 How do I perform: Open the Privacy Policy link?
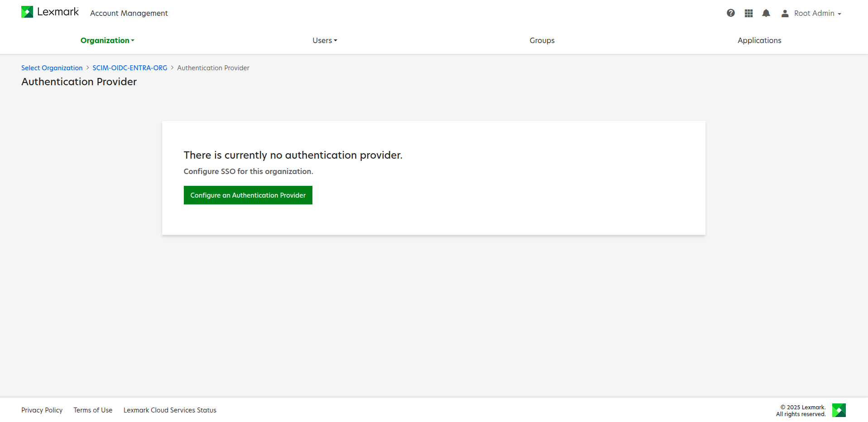pyautogui.click(x=42, y=410)
